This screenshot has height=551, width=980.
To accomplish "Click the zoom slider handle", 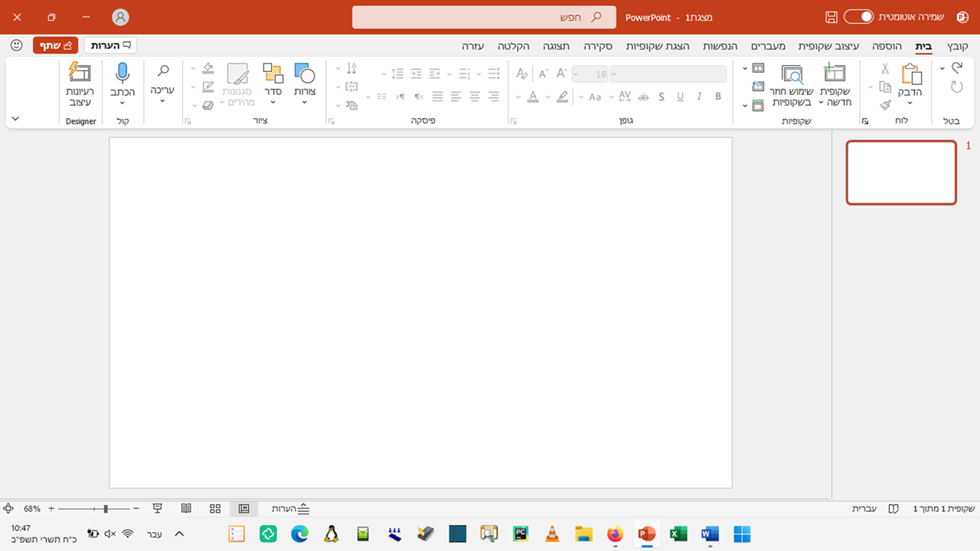I will [x=106, y=508].
